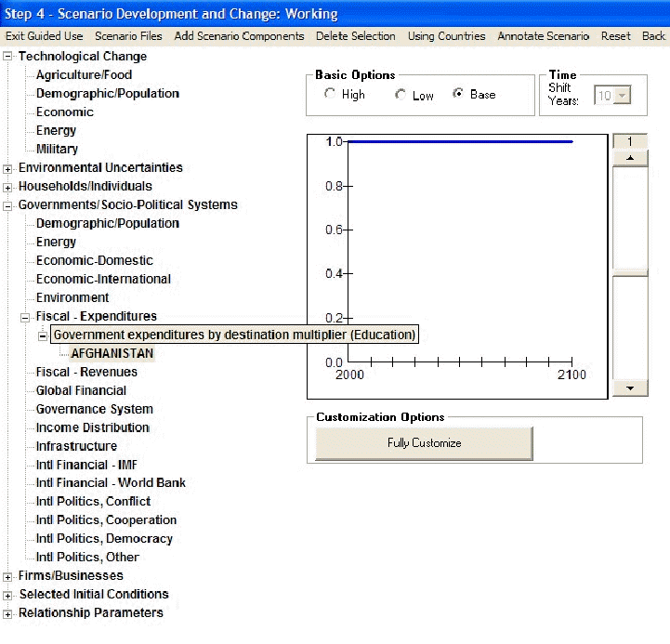The image size is (670, 644).
Task: Click the Reset menu item
Action: [615, 36]
